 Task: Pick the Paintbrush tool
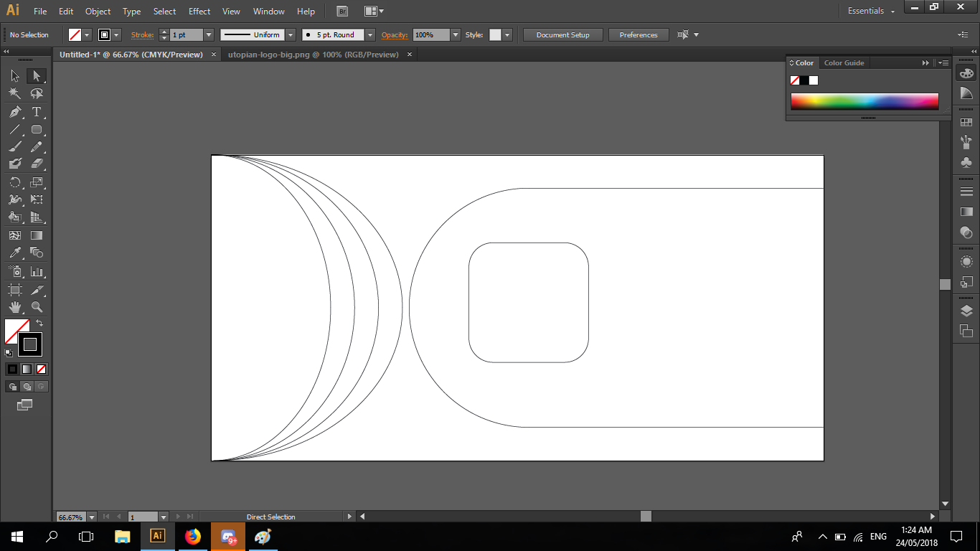click(15, 147)
